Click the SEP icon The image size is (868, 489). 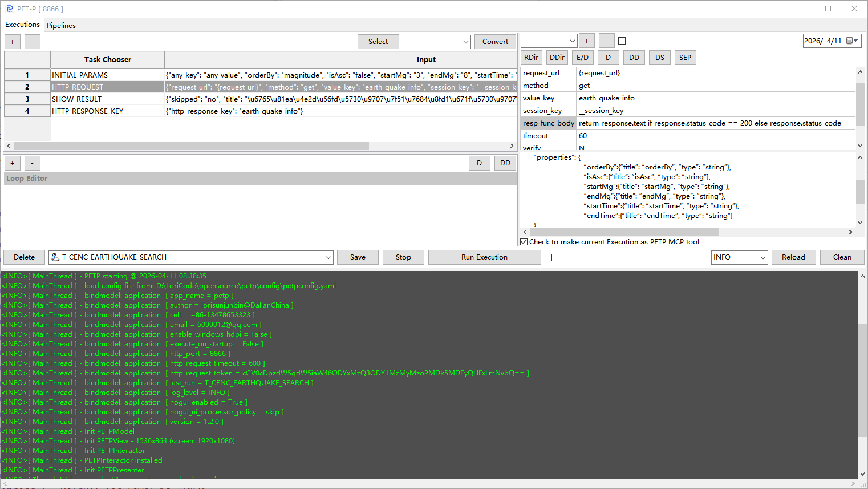point(685,57)
